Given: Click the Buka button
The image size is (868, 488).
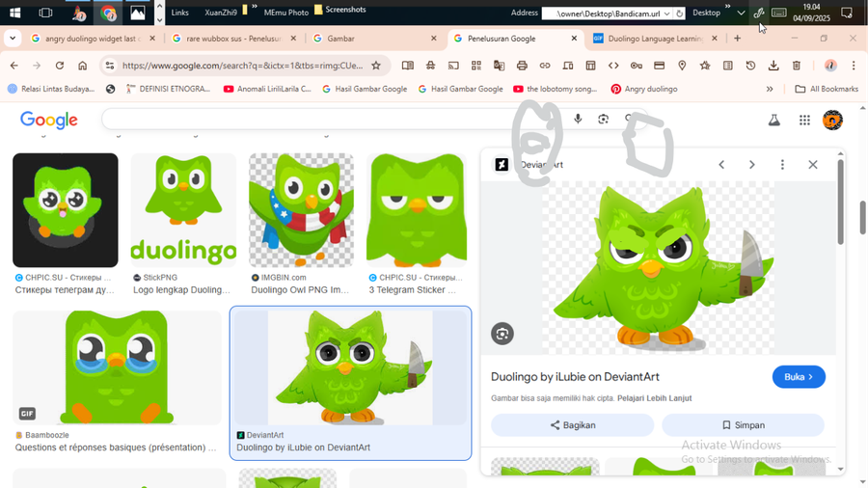Looking at the screenshot, I should tap(799, 377).
